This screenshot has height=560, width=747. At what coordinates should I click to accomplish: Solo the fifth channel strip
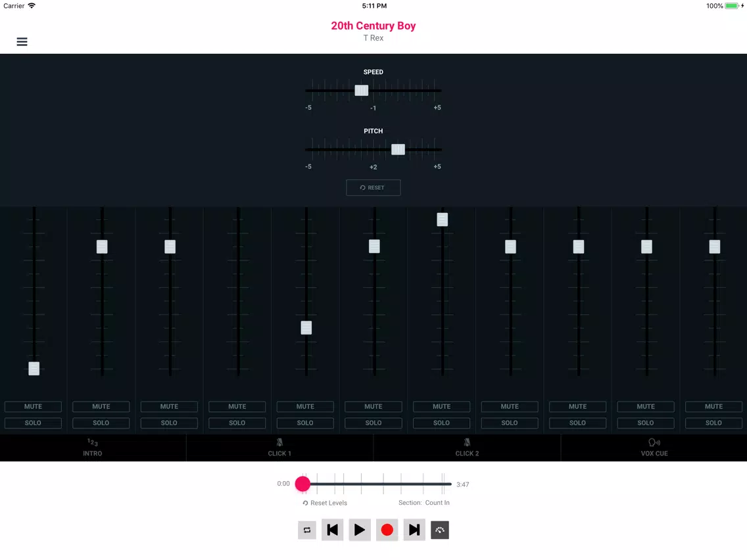pyautogui.click(x=305, y=423)
